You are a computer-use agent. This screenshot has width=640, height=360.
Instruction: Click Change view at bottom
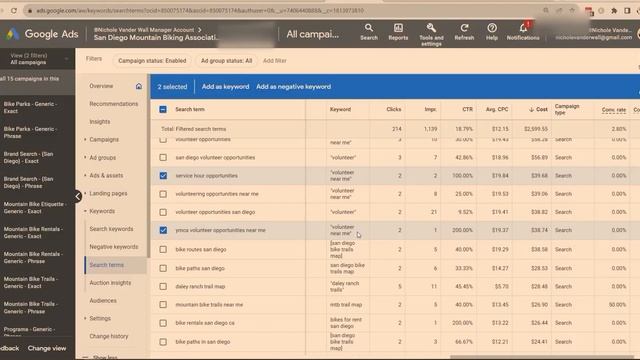tap(47, 348)
